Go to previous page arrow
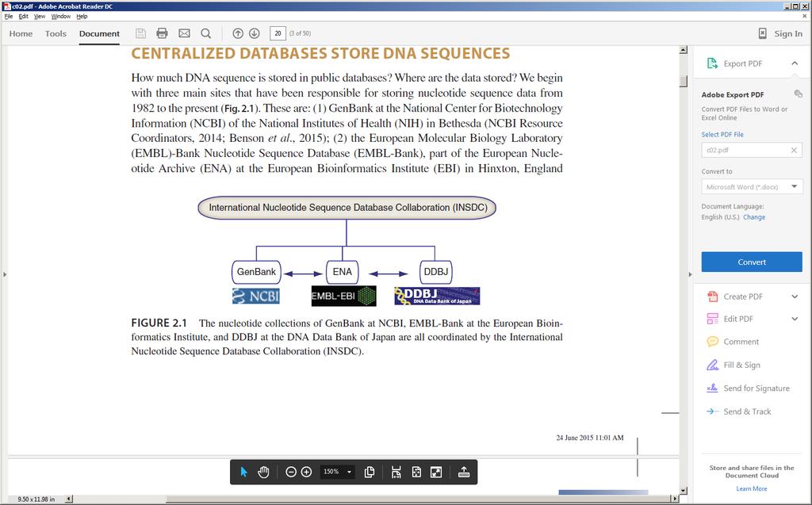 click(238, 33)
